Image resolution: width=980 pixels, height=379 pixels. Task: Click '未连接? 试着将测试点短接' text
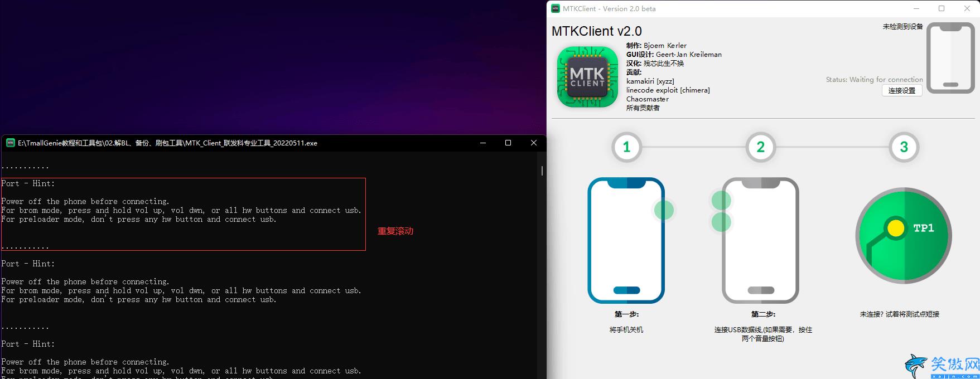point(900,314)
